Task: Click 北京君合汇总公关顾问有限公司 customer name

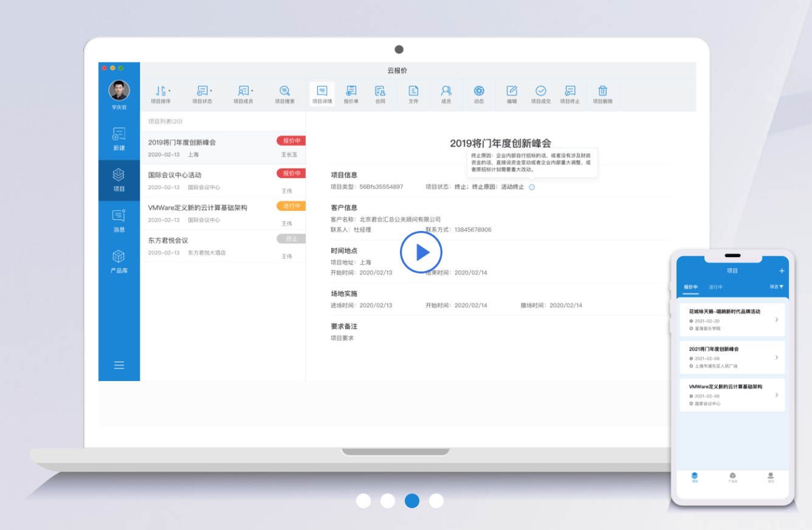Action: pos(400,219)
